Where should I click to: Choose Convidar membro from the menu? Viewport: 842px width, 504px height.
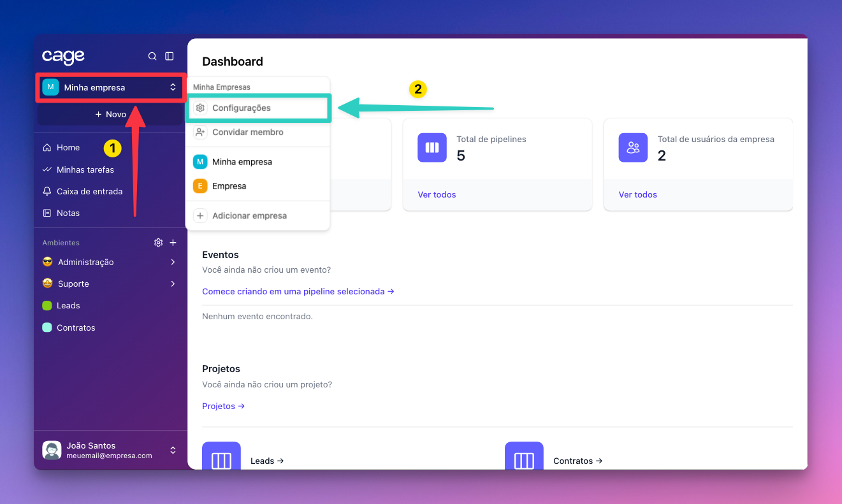[x=247, y=133]
